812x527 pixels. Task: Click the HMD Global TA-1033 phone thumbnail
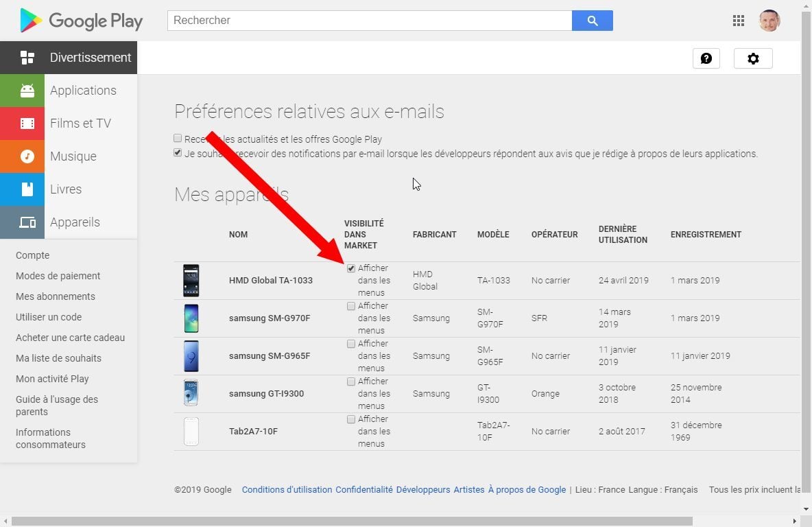pos(191,281)
